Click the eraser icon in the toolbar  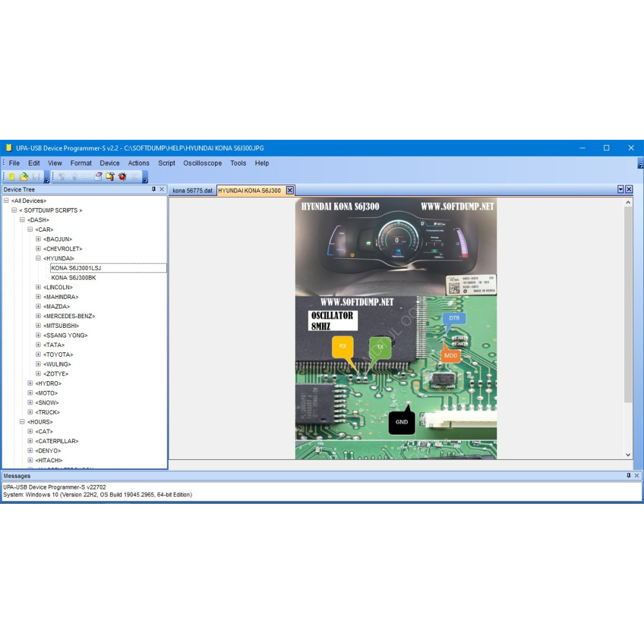tap(99, 176)
